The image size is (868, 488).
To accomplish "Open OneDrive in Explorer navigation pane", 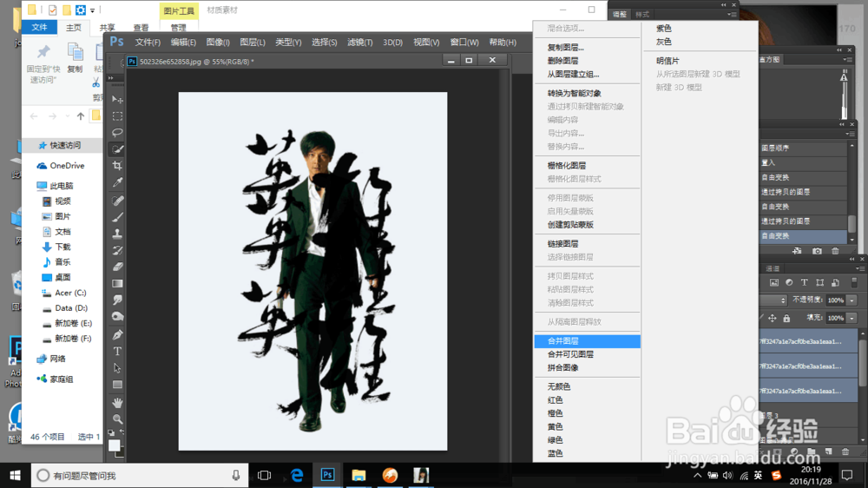I will 61,166.
